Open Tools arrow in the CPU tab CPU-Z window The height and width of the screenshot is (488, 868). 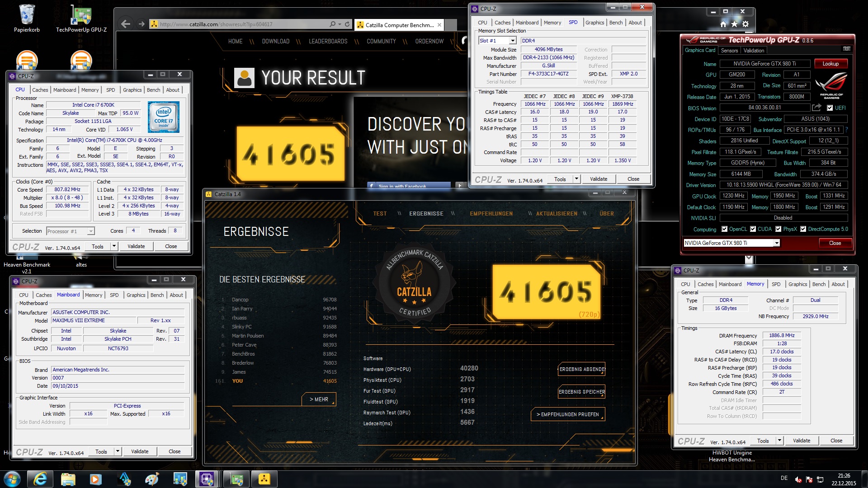[x=114, y=246]
